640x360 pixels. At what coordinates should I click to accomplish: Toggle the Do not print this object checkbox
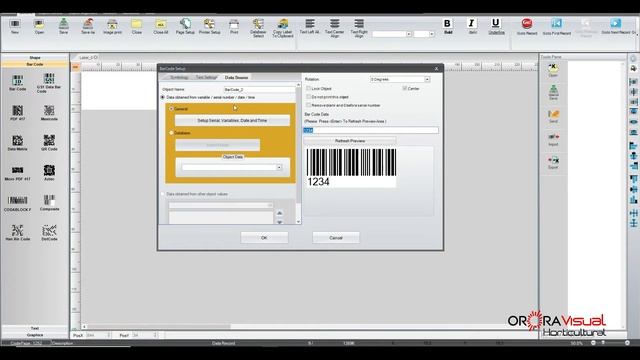tap(309, 97)
